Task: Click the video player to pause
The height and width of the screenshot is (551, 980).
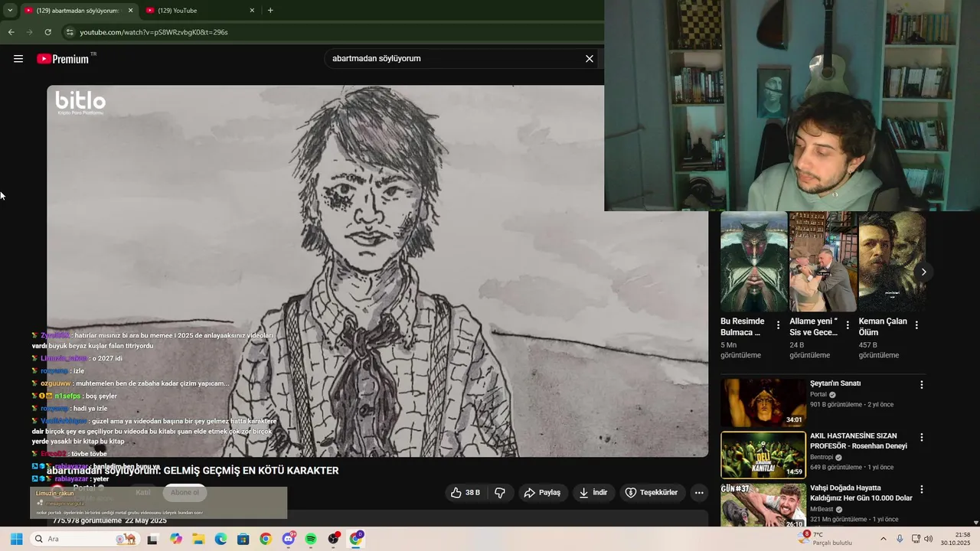Action: [x=377, y=271]
